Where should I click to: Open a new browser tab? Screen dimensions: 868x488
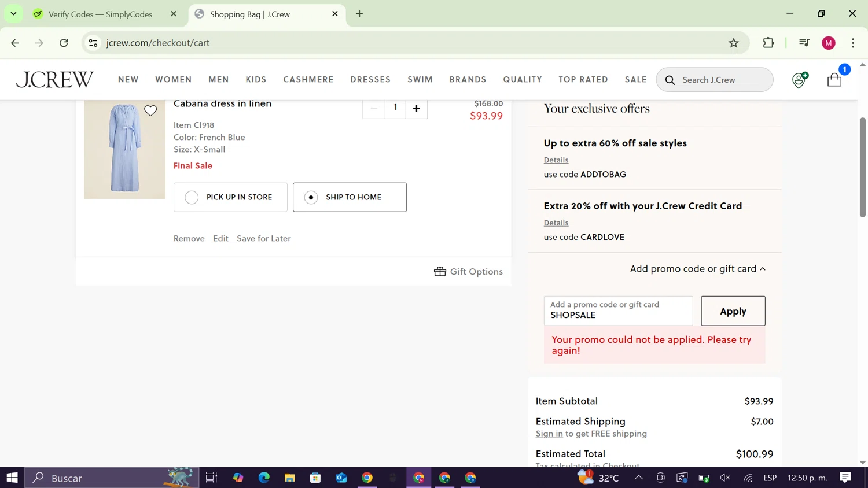359,14
